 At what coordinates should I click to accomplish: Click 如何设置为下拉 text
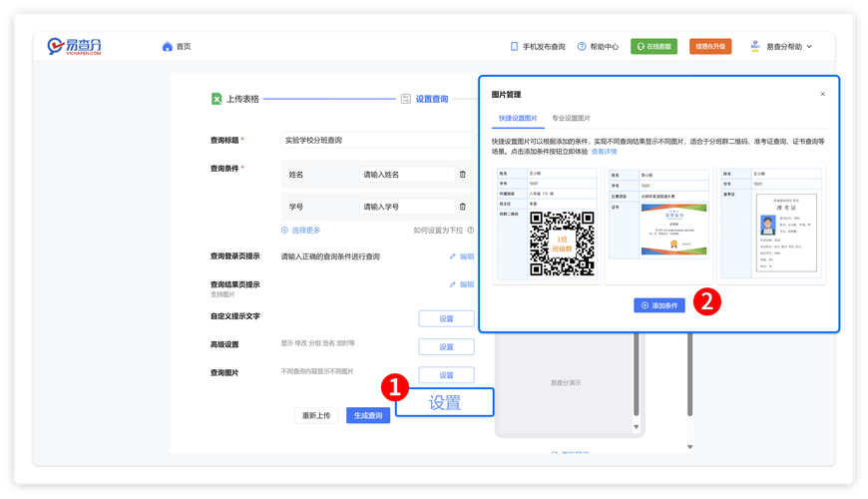(x=438, y=230)
